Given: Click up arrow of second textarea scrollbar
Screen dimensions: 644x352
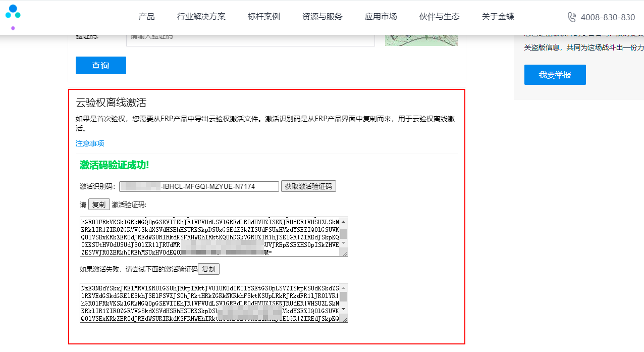Looking at the screenshot, I should [344, 287].
